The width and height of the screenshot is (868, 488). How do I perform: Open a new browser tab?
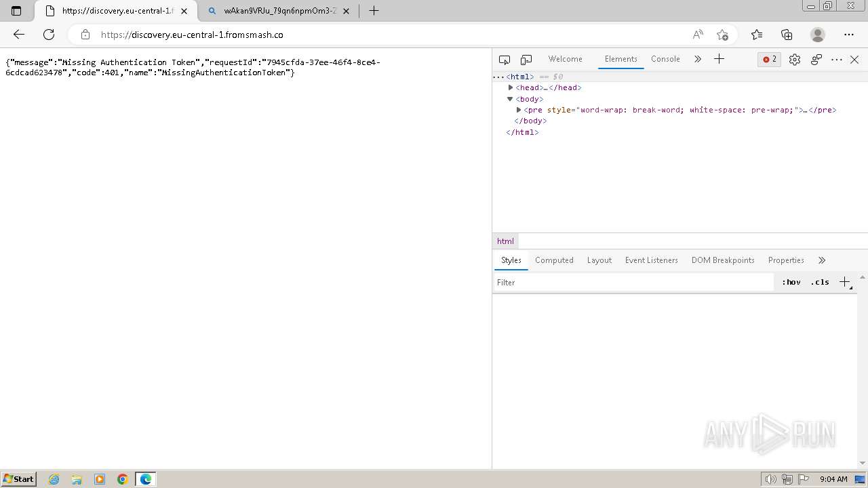click(374, 11)
